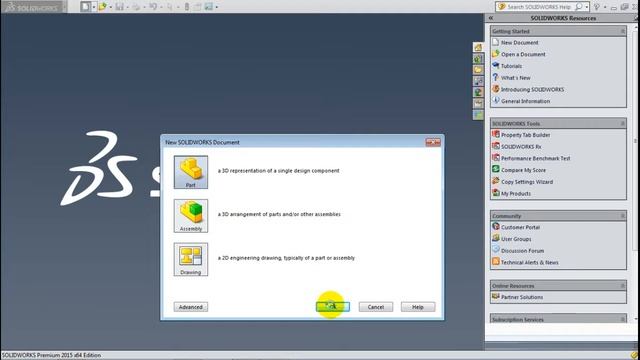Launch SOLIDWORKS Rx
Screen dimensions: 640x360
click(521, 147)
